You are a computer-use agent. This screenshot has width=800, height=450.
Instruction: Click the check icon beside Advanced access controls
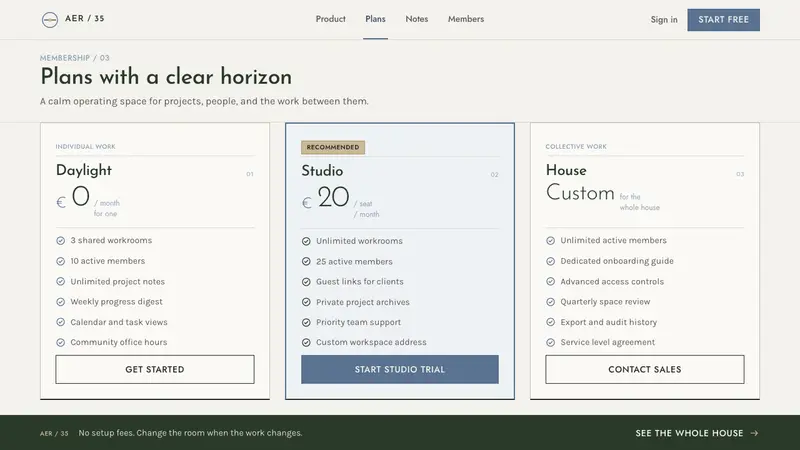tap(551, 282)
